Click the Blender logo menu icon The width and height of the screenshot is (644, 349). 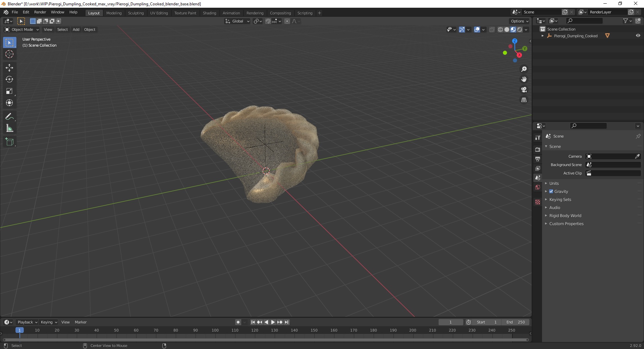coord(6,12)
